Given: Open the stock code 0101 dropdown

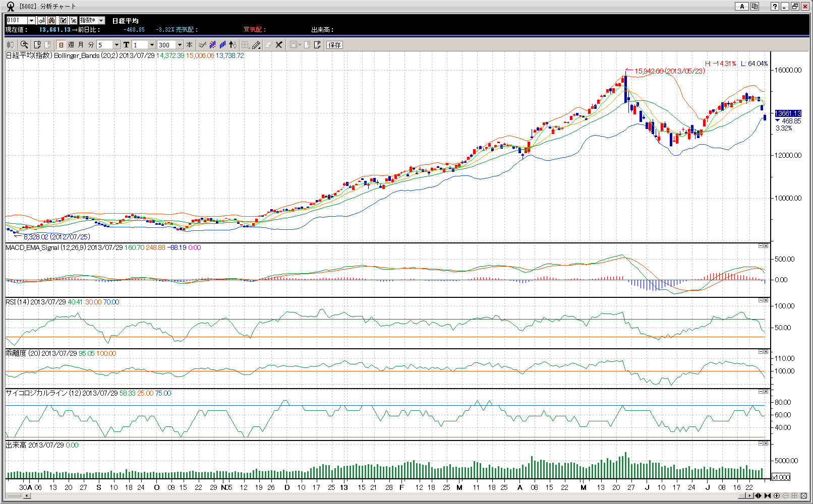Looking at the screenshot, I should [x=31, y=21].
